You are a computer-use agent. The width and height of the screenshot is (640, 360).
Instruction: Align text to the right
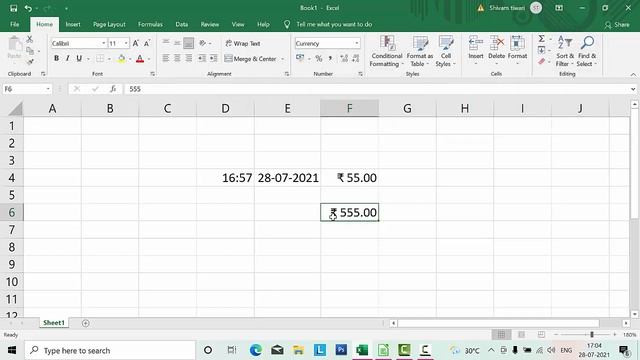pos(189,58)
